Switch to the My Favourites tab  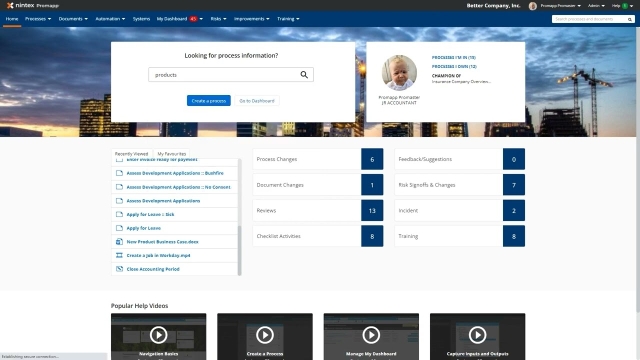pos(171,153)
